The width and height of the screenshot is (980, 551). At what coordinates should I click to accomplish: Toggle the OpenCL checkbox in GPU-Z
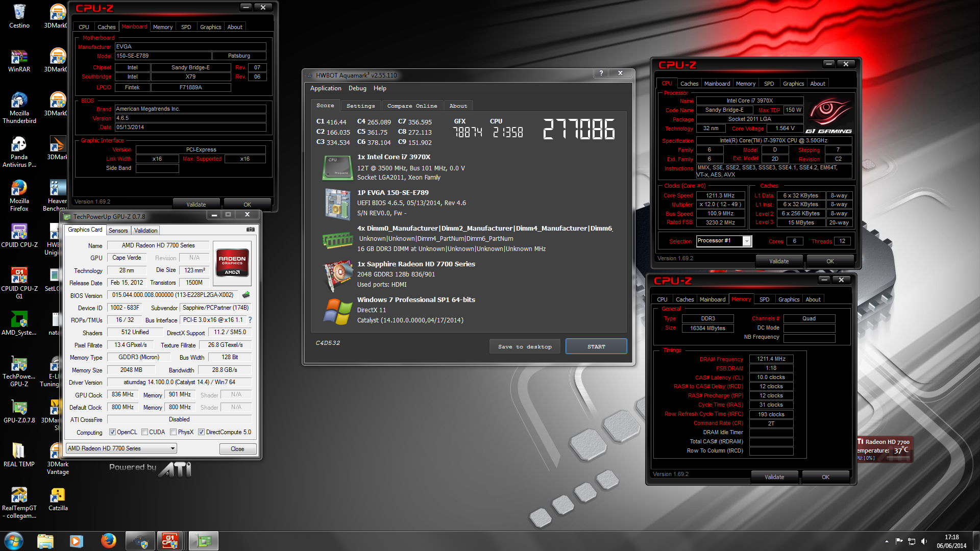tap(112, 432)
